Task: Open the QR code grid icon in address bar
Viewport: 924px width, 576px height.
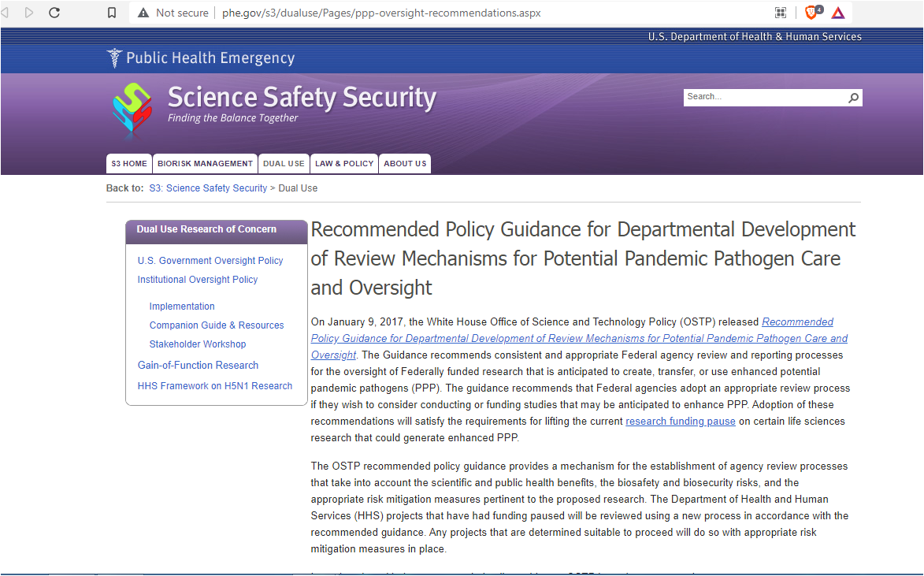Action: 780,13
